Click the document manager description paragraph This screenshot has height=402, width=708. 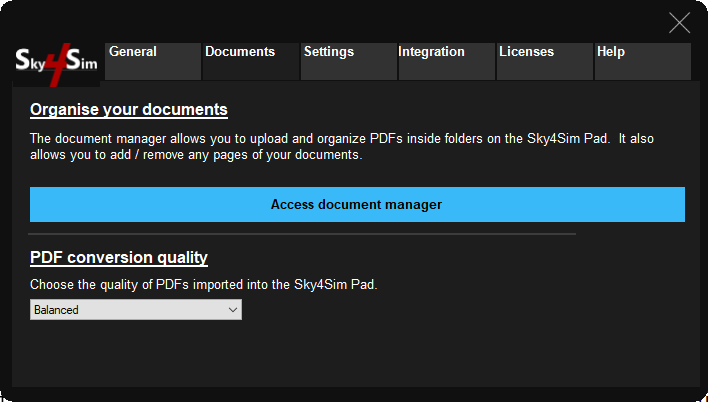point(342,146)
